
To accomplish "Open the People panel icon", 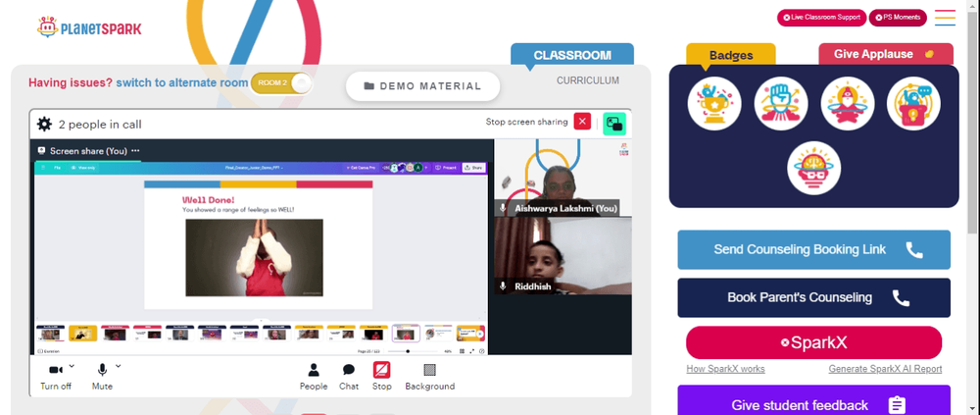I will coord(314,370).
